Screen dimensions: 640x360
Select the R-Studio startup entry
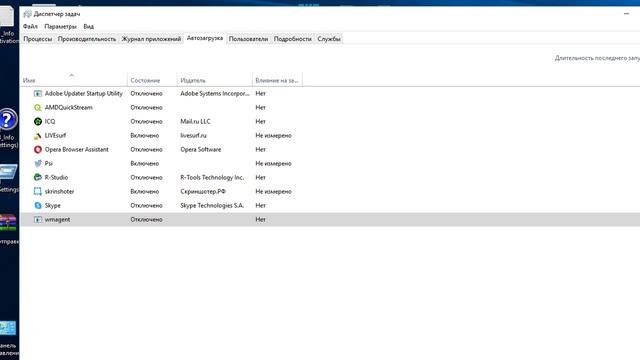click(x=330, y=178)
